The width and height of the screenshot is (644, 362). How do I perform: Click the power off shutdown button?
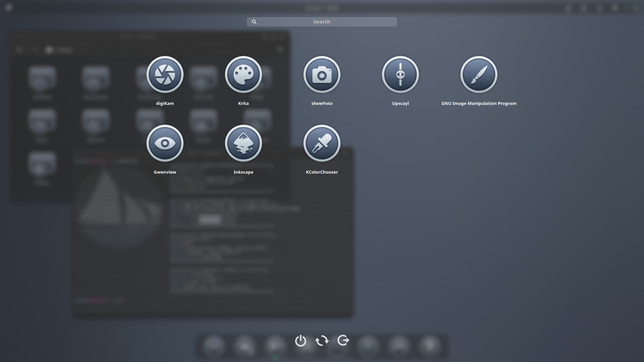click(301, 341)
